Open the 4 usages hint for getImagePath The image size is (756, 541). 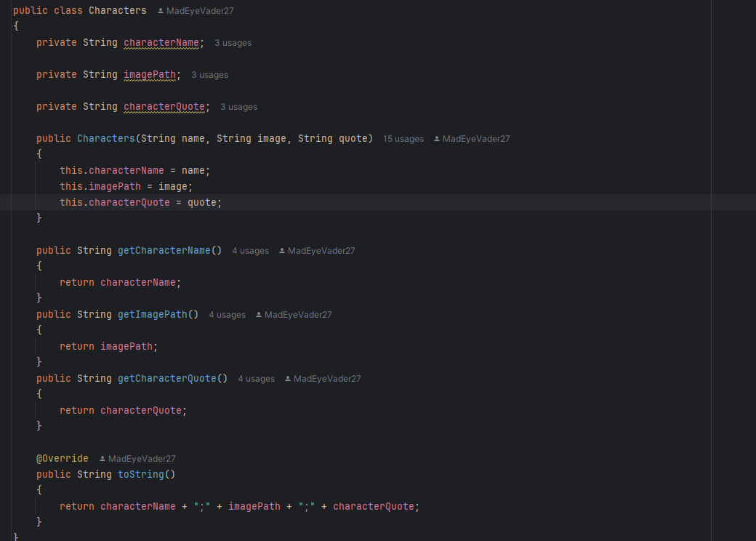(x=227, y=315)
